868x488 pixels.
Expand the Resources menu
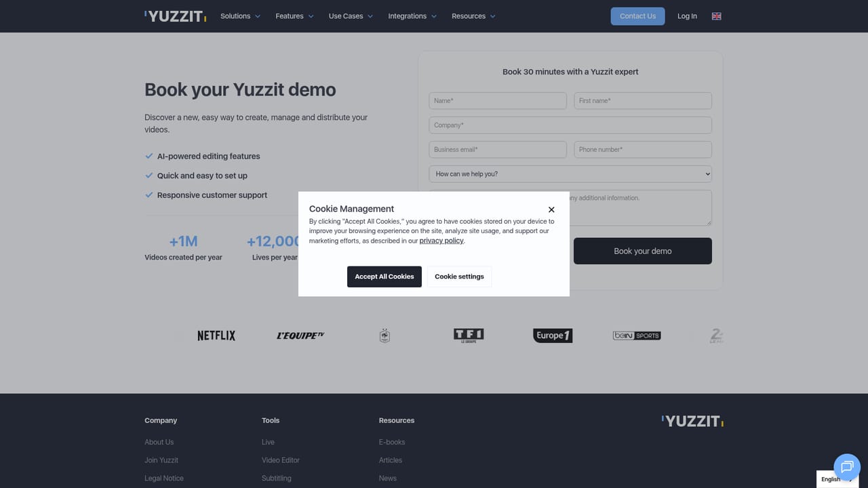coord(473,16)
